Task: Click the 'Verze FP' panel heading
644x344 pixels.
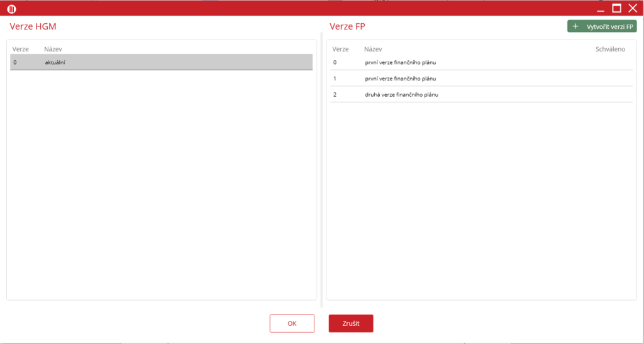Action: [x=347, y=26]
